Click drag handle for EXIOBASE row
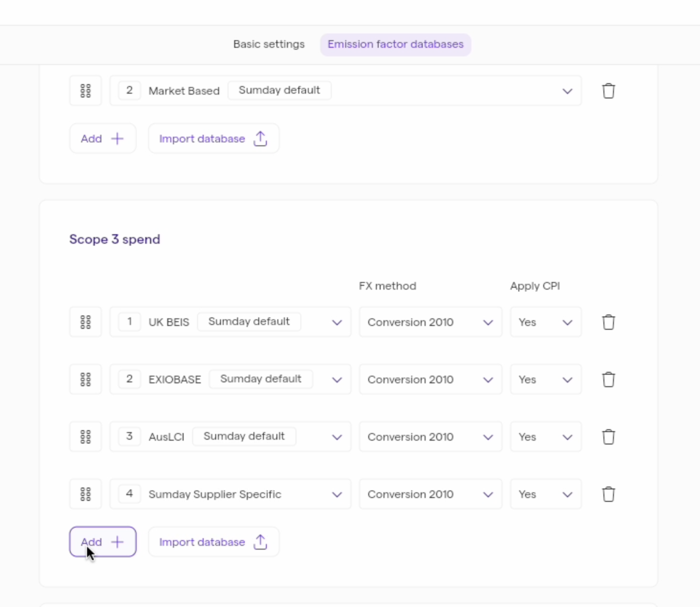The height and width of the screenshot is (607, 700). 86,379
